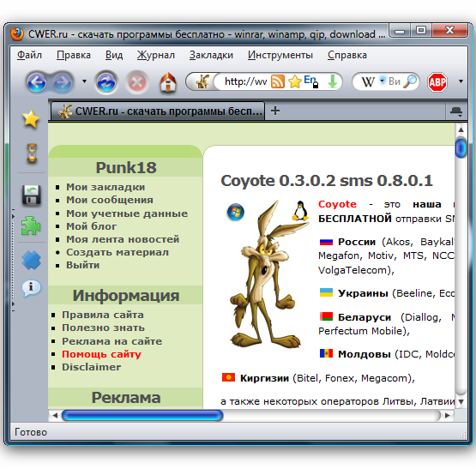The image size is (476, 469).
Task: Click the Windows logo icon in article
Action: [x=236, y=212]
